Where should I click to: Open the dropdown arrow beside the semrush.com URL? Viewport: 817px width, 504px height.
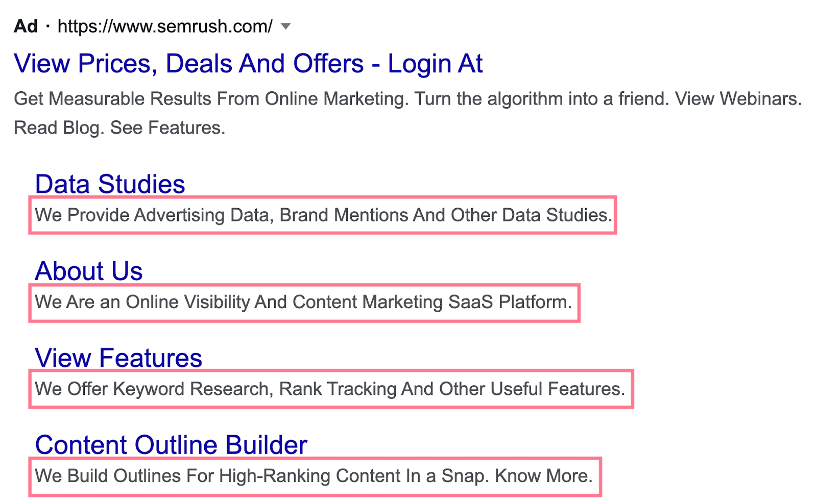(285, 27)
